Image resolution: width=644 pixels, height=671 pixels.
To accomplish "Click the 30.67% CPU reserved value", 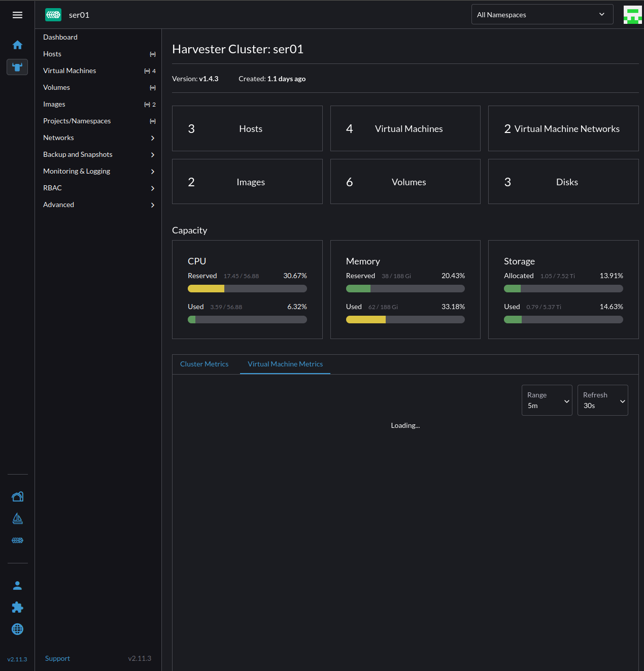I will [295, 276].
